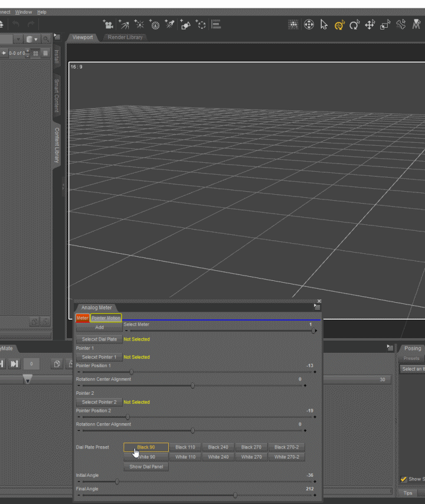Viewport: 425px width, 504px height.
Task: Select the White 270-2 dial plate preset
Action: pyautogui.click(x=286, y=457)
